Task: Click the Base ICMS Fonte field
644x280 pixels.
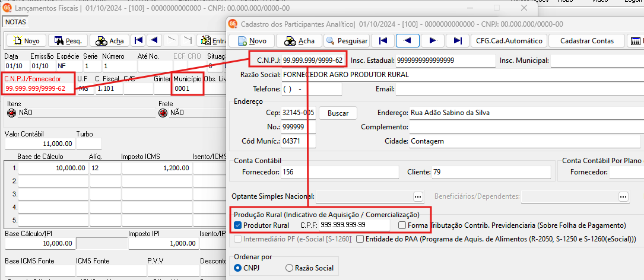Action: pyautogui.click(x=40, y=271)
